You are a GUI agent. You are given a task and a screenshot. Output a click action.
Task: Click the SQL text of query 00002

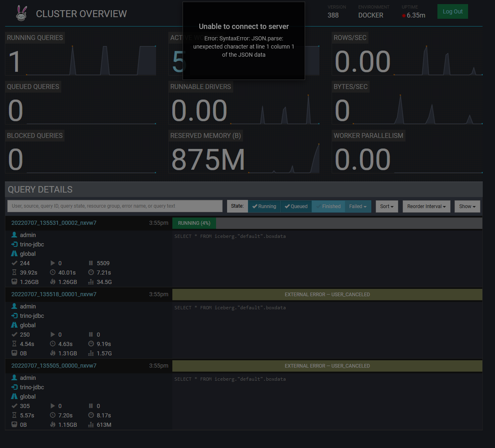[x=230, y=236]
